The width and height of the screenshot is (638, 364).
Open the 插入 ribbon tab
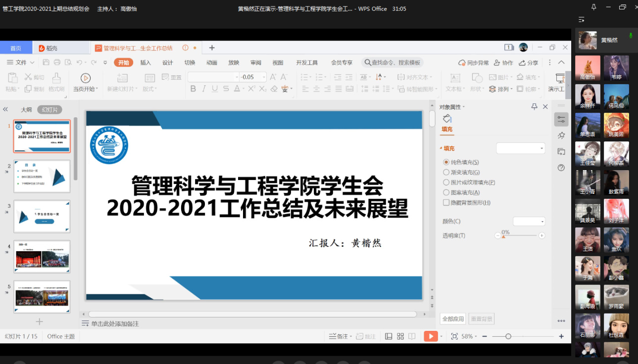pos(146,62)
